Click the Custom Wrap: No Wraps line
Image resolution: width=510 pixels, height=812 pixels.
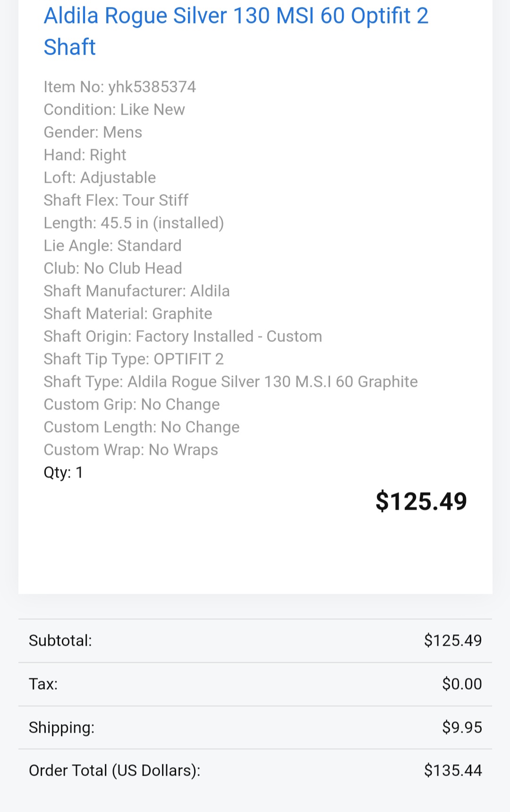tap(131, 450)
